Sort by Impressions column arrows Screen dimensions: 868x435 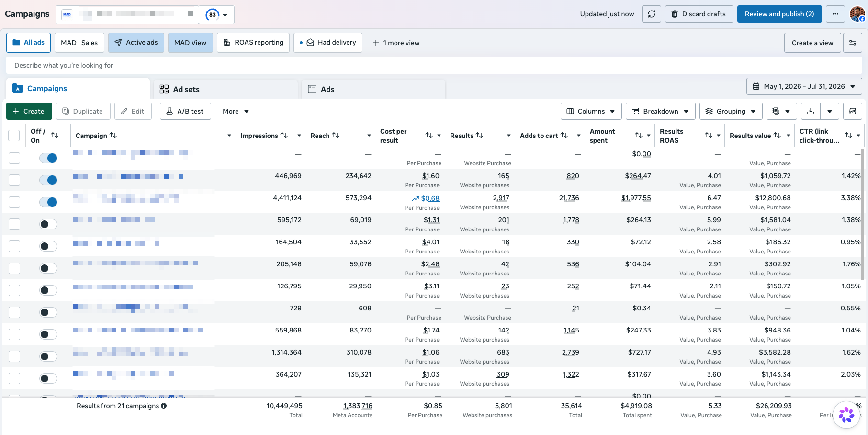(284, 136)
